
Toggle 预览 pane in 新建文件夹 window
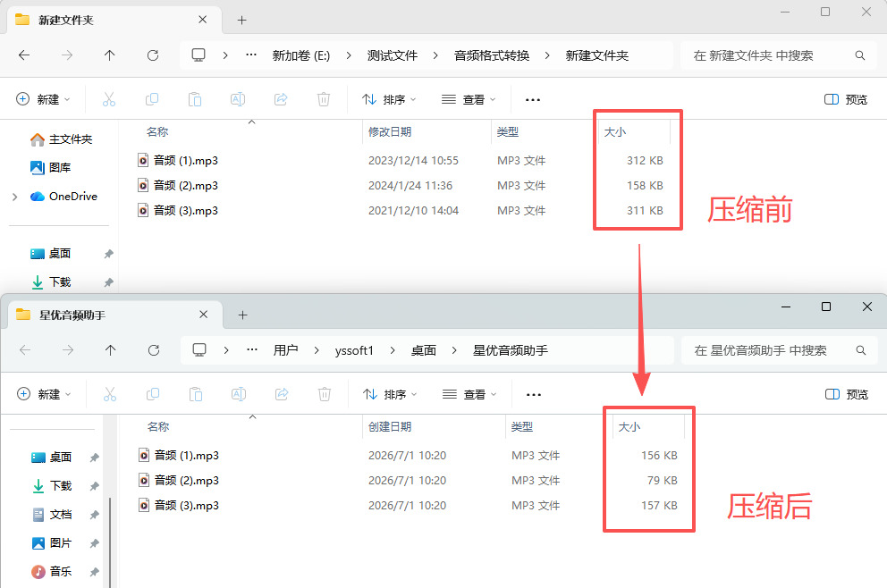coord(846,99)
